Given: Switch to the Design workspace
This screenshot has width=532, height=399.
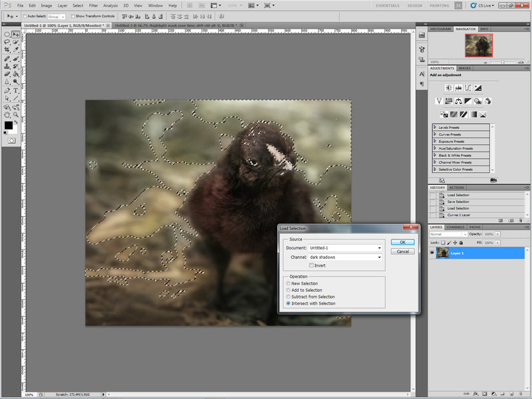Looking at the screenshot, I should (414, 5).
